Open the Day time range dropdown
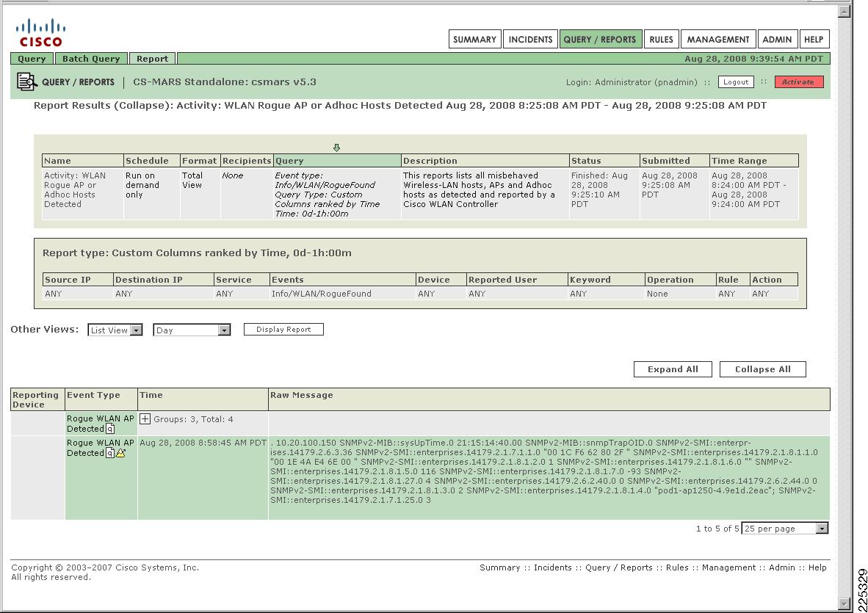868x613 pixels. click(192, 330)
